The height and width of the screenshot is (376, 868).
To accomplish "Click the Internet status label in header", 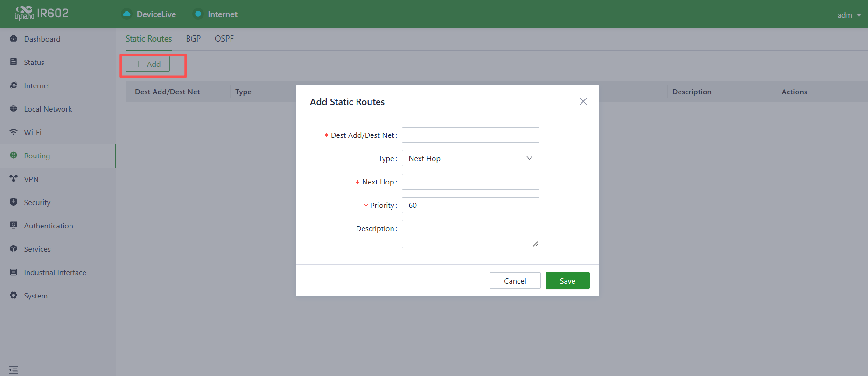I will pos(223,14).
